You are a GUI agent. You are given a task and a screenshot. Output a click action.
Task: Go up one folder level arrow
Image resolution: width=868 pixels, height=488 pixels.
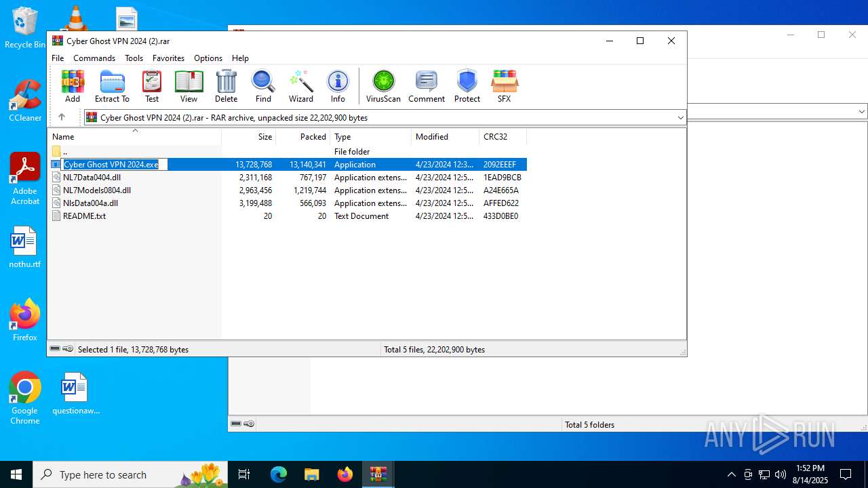point(61,117)
